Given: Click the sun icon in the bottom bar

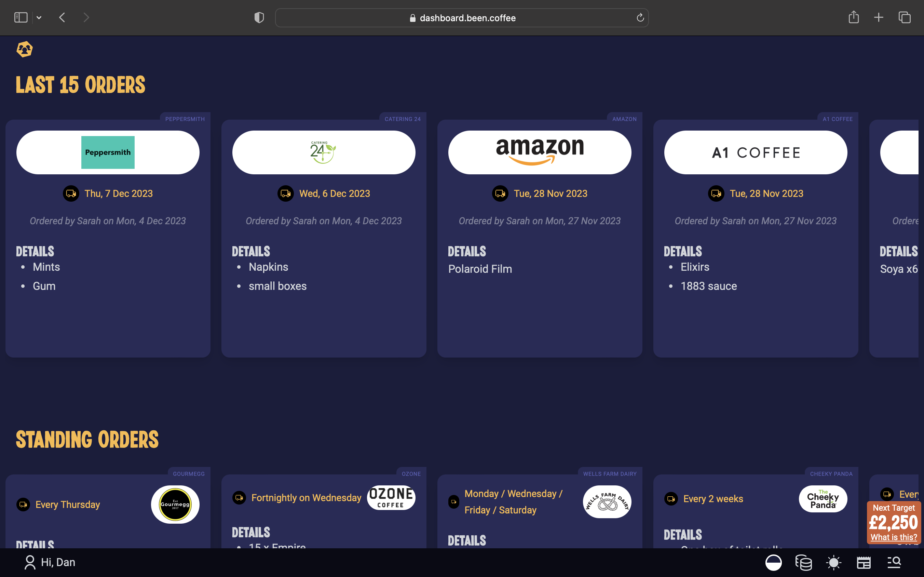Looking at the screenshot, I should coord(833,563).
